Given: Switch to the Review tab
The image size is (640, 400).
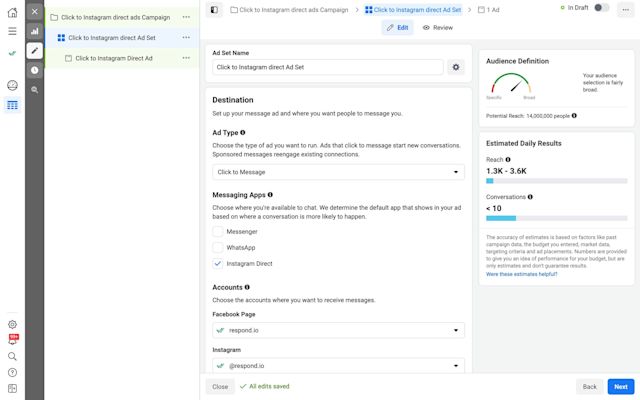Looking at the screenshot, I should pos(438,28).
